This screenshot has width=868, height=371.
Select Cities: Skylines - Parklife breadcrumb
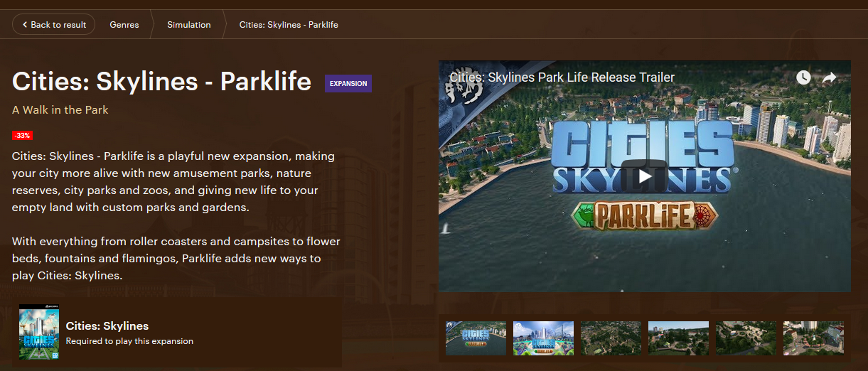click(289, 25)
